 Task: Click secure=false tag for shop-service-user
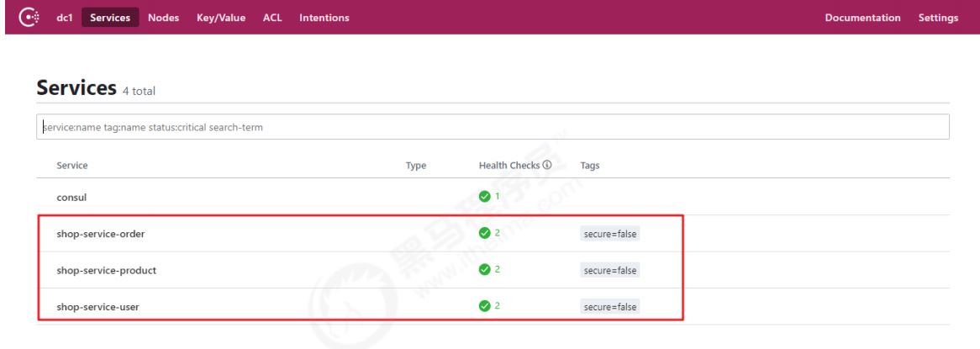coord(610,307)
